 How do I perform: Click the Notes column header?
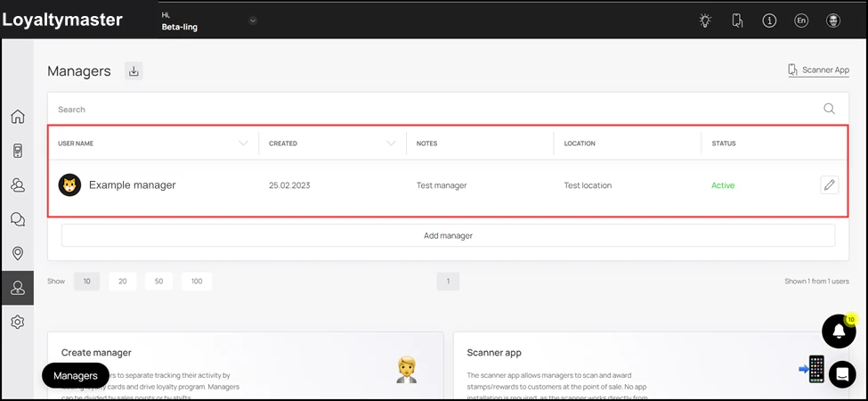coord(426,143)
